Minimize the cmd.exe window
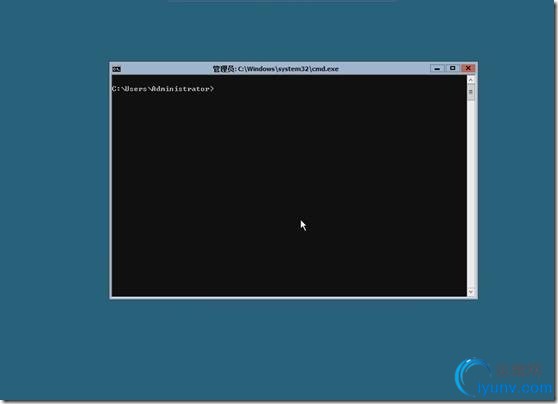 point(437,68)
